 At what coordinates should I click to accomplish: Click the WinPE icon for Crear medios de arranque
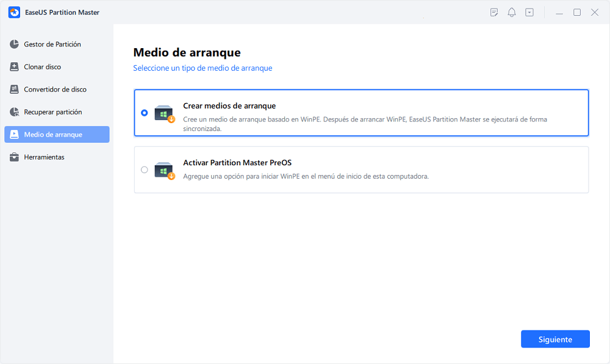click(x=165, y=114)
